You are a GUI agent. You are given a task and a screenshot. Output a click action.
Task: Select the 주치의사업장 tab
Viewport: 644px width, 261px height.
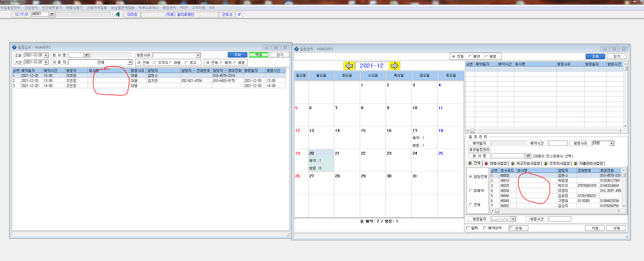click(557, 163)
